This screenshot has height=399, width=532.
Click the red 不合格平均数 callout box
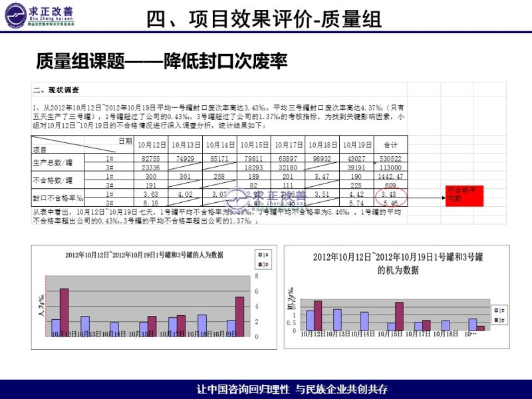(x=464, y=194)
